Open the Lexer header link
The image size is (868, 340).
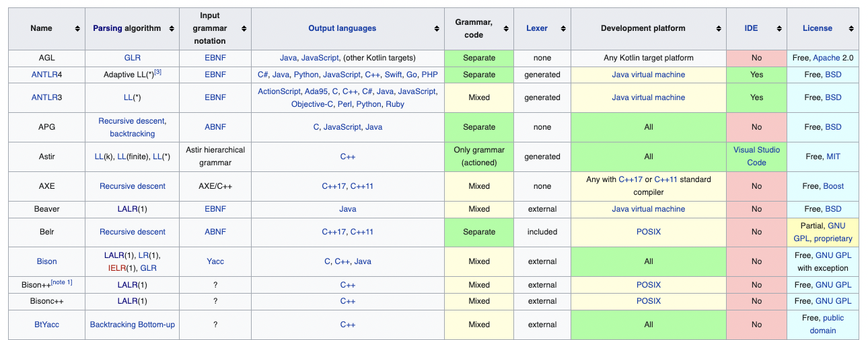pyautogui.click(x=537, y=28)
